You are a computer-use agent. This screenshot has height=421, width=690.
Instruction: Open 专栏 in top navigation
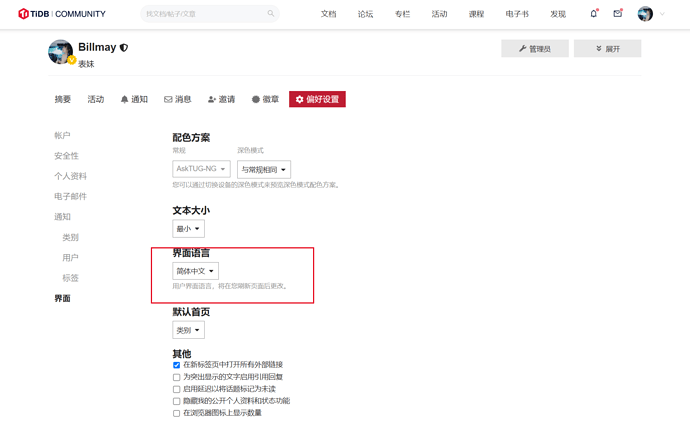click(402, 14)
